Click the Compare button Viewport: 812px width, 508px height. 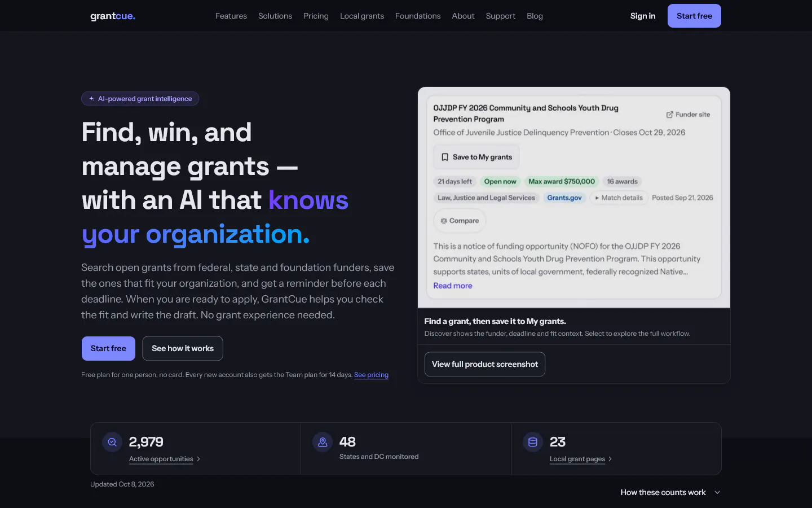coord(460,221)
